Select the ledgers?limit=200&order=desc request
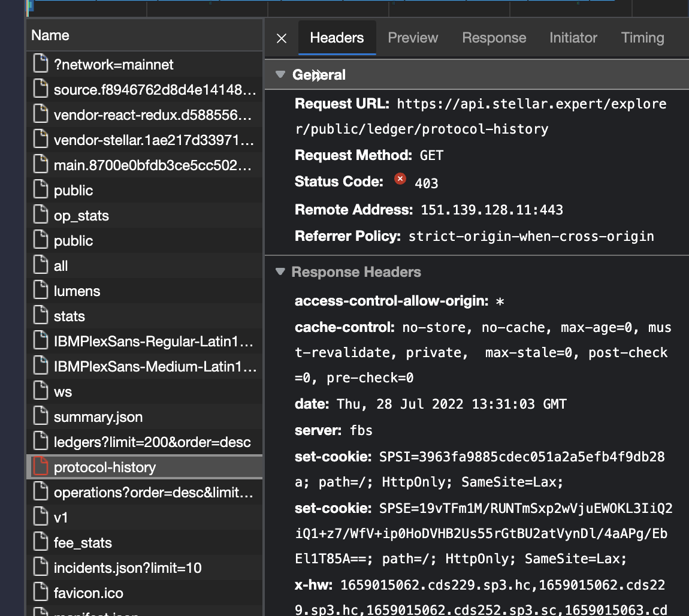 (x=144, y=442)
